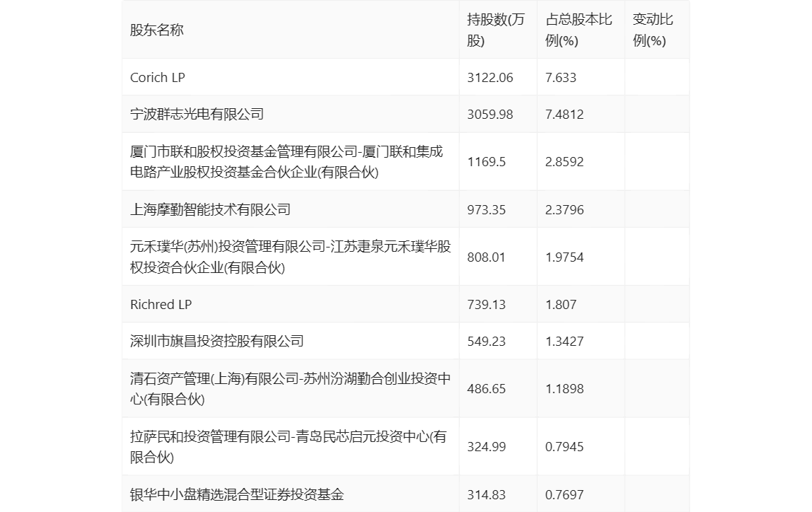Click the 占总股本比例(%) column header
Viewport: 812px width, 512px height.
(x=579, y=30)
